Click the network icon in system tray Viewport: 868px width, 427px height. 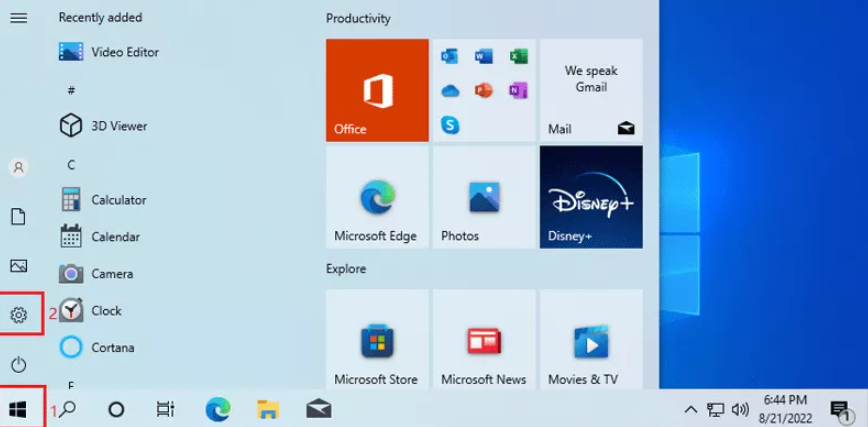pyautogui.click(x=715, y=410)
